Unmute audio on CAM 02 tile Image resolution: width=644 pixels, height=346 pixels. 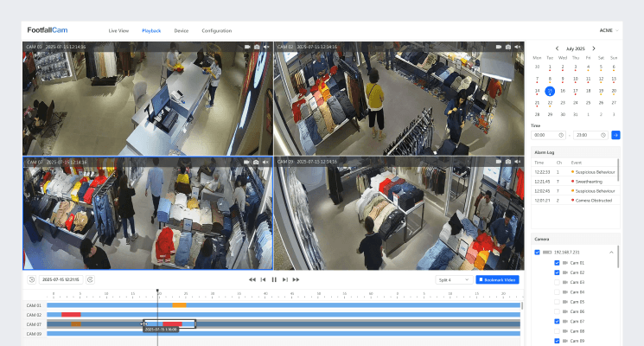click(518, 47)
